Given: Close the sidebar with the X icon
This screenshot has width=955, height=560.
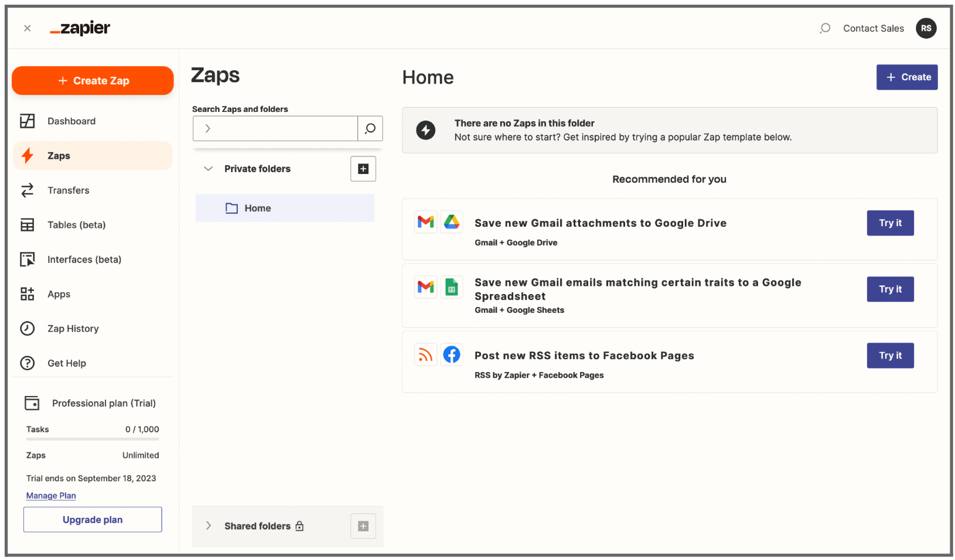Looking at the screenshot, I should 27,28.
